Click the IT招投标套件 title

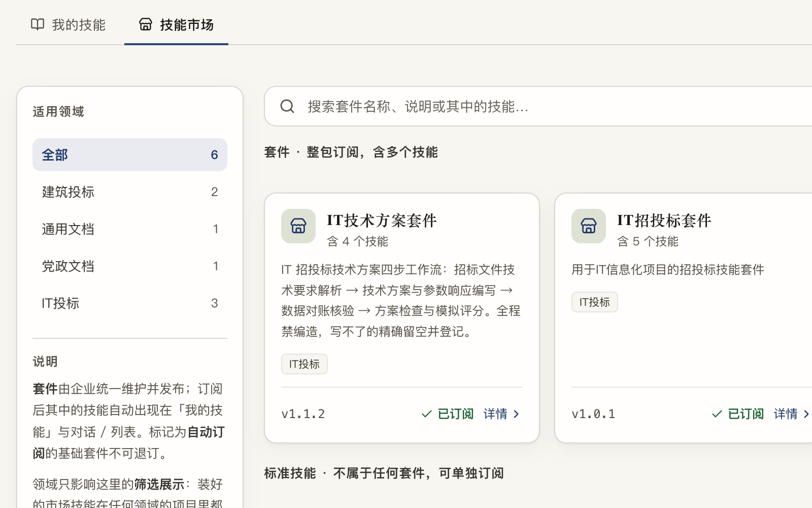tap(664, 220)
